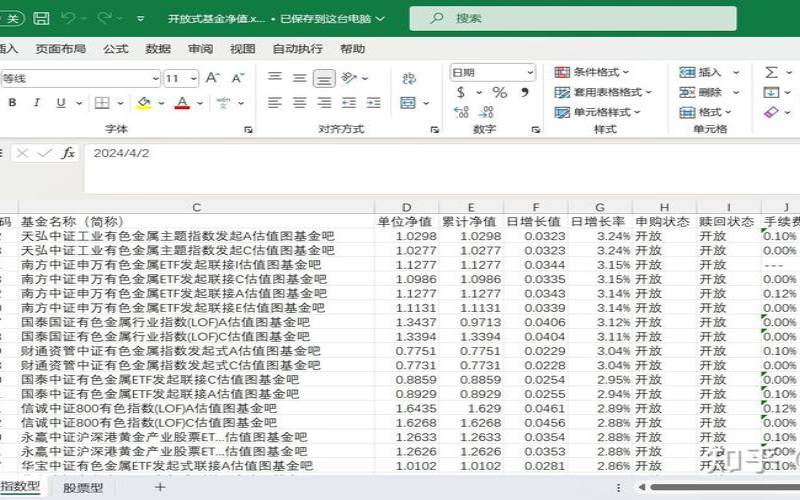Switch to 股票型 sheet tab

click(83, 488)
